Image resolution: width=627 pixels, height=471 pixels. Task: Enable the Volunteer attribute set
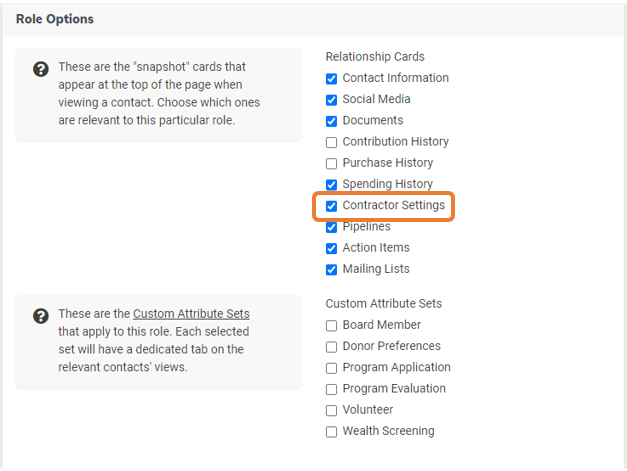tap(332, 410)
